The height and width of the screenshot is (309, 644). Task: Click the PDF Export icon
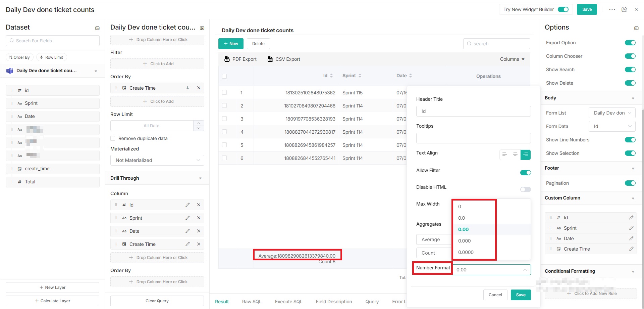pyautogui.click(x=227, y=59)
